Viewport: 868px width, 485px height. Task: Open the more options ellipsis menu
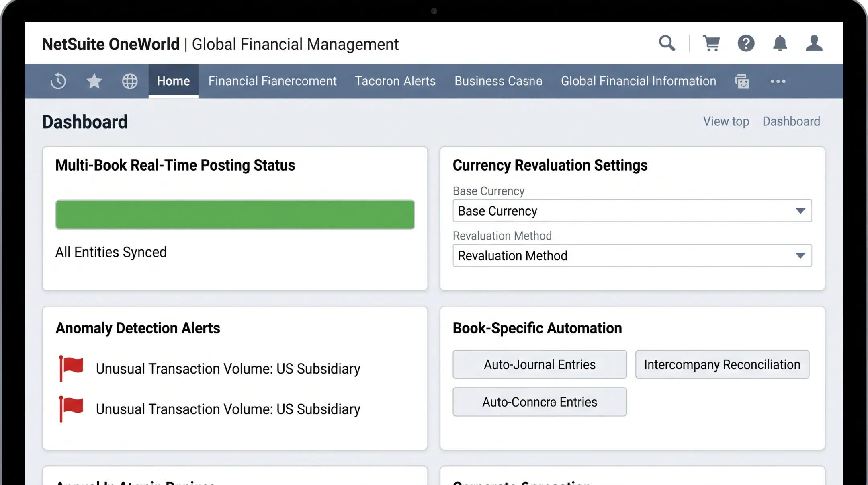pos(778,81)
